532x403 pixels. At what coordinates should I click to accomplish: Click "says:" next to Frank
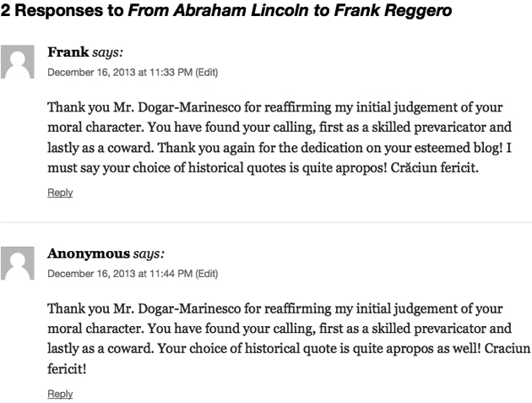pyautogui.click(x=108, y=52)
